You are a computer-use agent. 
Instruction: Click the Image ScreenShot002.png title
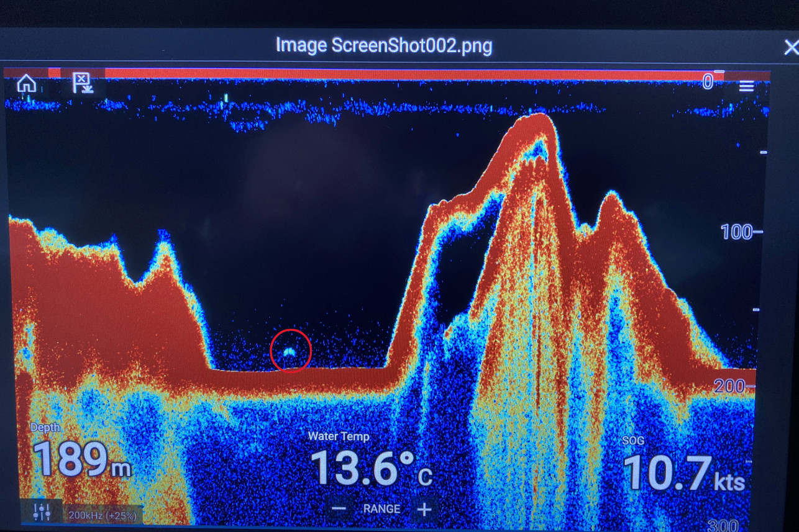pyautogui.click(x=383, y=46)
